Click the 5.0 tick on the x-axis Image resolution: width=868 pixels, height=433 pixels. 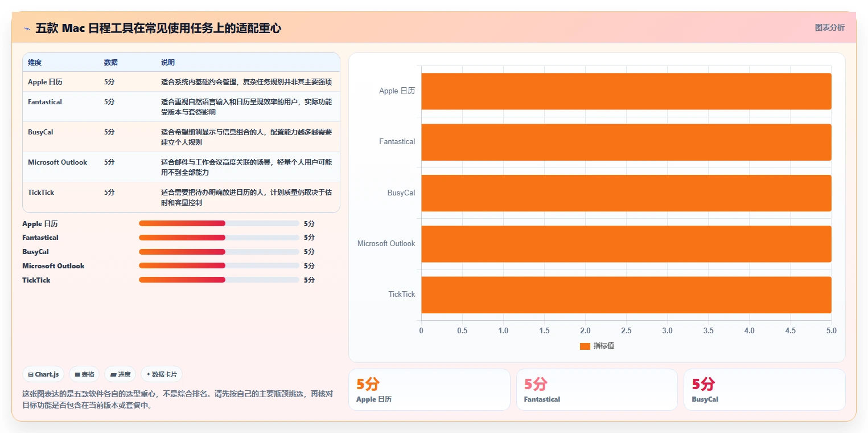832,330
